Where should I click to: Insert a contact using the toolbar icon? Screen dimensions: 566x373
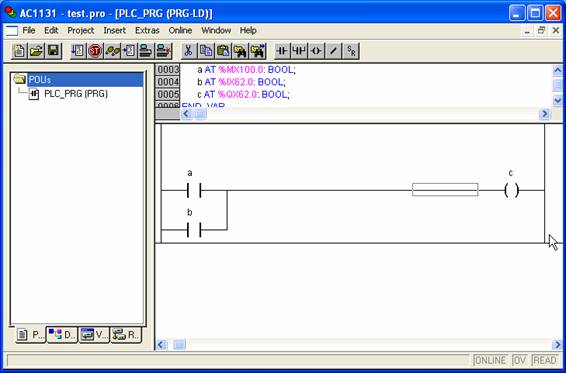pyautogui.click(x=282, y=51)
